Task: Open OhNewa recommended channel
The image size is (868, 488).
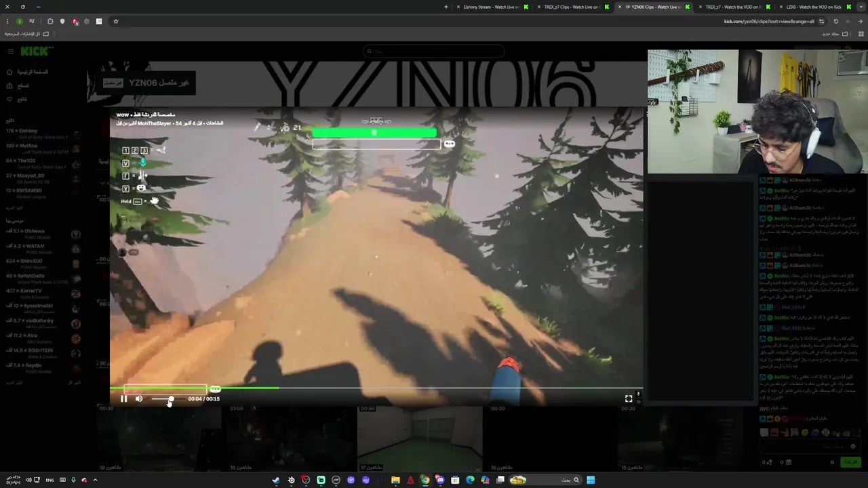Action: pyautogui.click(x=42, y=234)
